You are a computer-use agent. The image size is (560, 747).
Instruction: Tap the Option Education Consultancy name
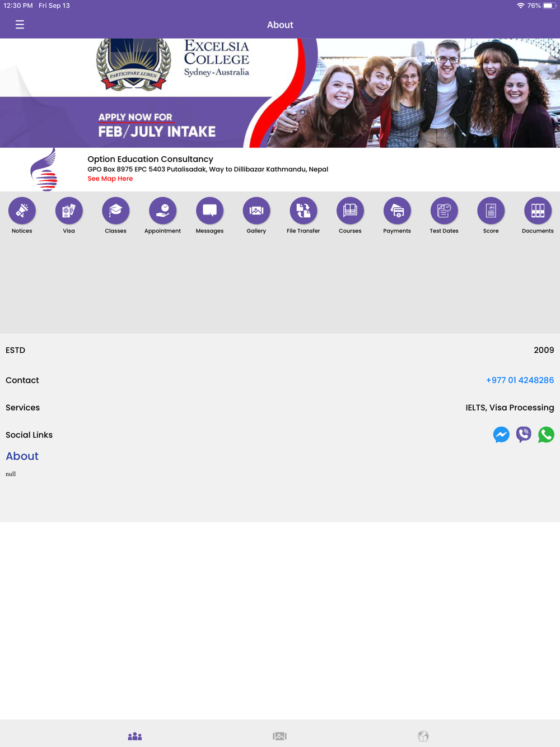click(150, 159)
